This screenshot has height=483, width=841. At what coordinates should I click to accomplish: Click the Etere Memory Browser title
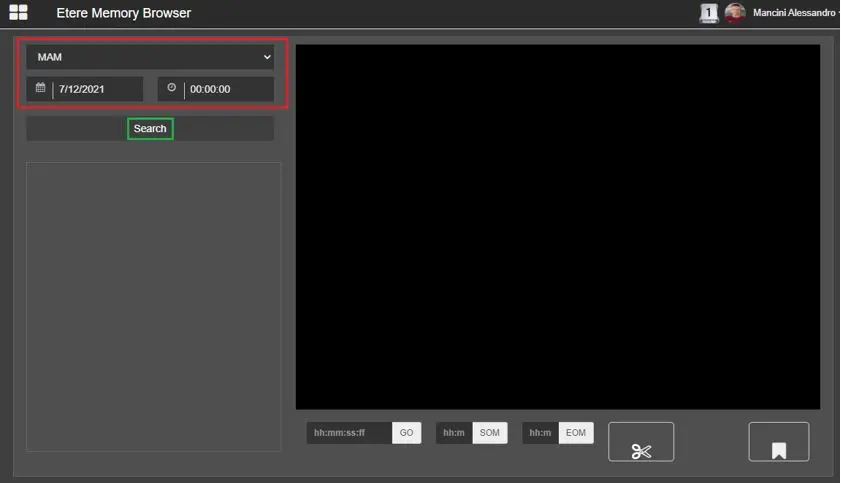tap(123, 13)
